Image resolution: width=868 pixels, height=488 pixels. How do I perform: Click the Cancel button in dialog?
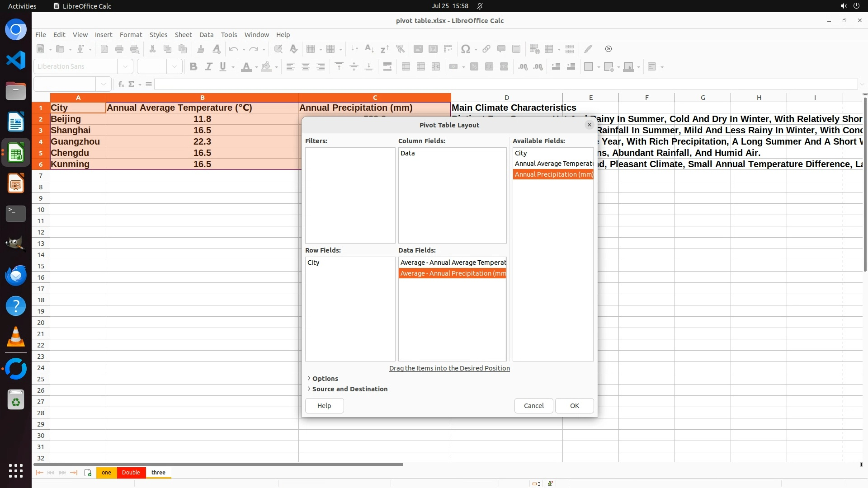click(533, 406)
